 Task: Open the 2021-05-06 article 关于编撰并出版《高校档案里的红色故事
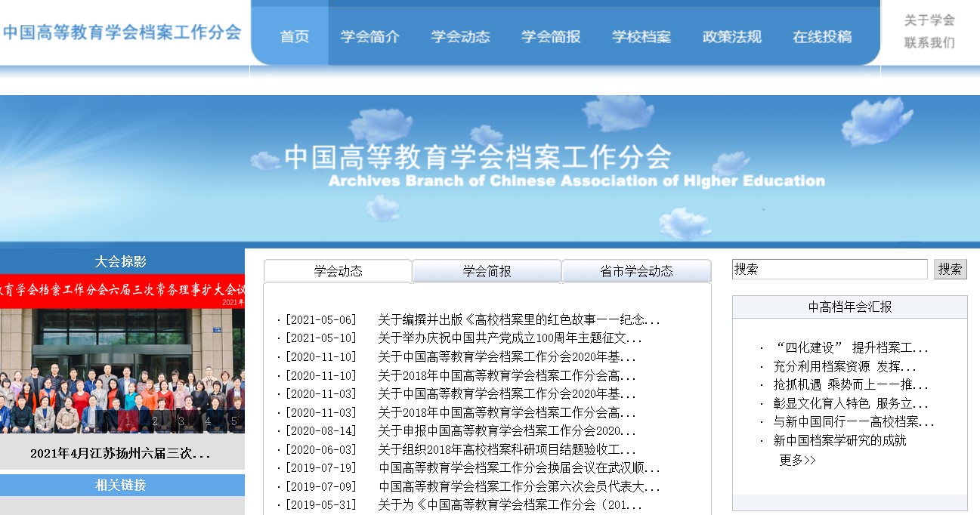[519, 320]
